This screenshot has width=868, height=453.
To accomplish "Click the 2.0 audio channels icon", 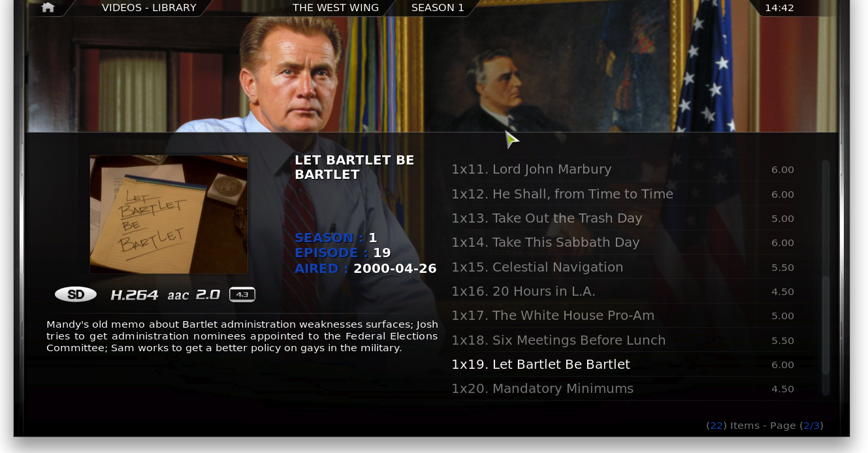I will coord(208,295).
